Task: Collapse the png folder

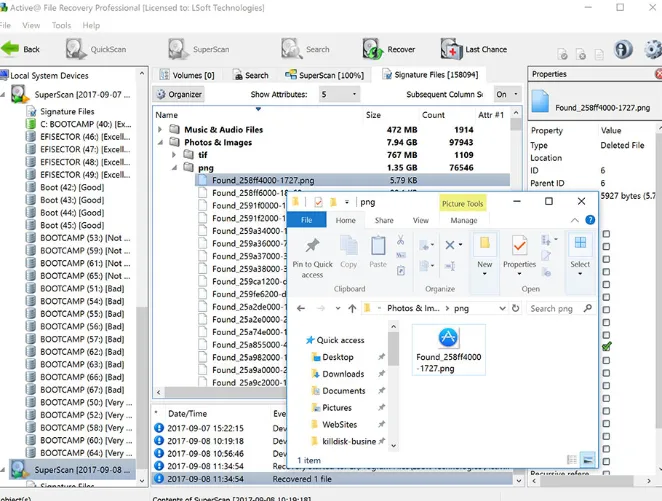Action: [x=174, y=168]
